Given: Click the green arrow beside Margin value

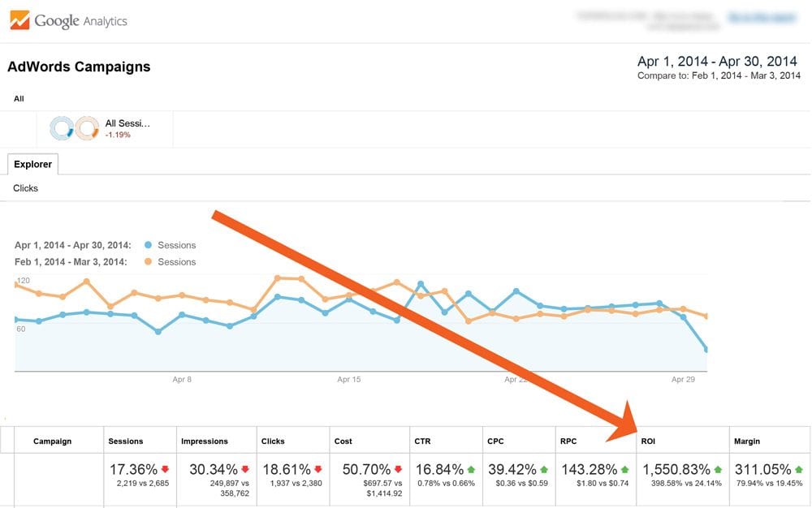Looking at the screenshot, I should pyautogui.click(x=797, y=469).
